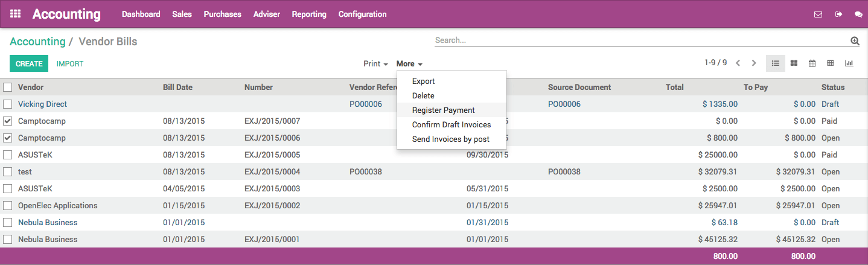Image resolution: width=868 pixels, height=265 pixels.
Task: Uncheck the first Camptocamp row checkbox
Action: (8, 121)
